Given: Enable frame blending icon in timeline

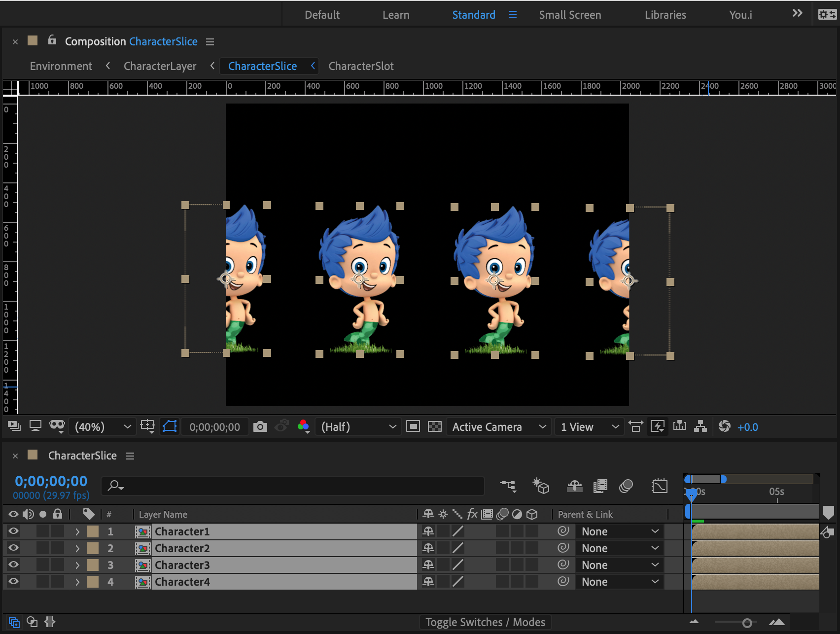Looking at the screenshot, I should click(600, 486).
